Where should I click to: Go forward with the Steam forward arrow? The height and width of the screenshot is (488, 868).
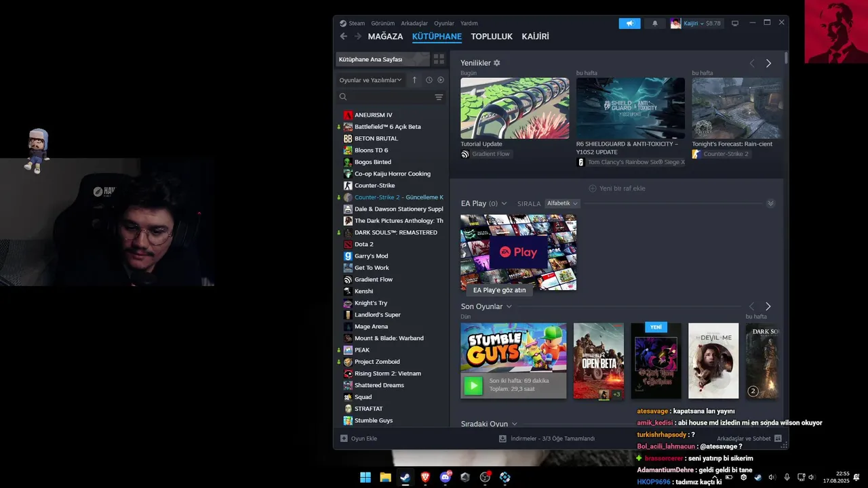tap(357, 37)
